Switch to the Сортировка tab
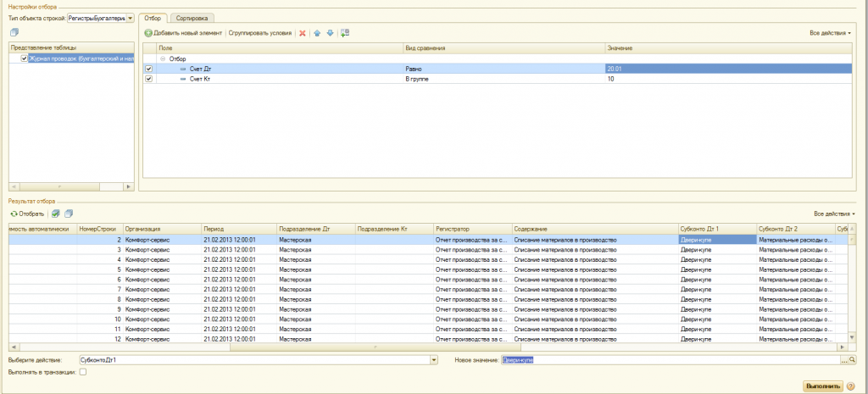Viewport: 868px width, 394px height. coord(191,19)
